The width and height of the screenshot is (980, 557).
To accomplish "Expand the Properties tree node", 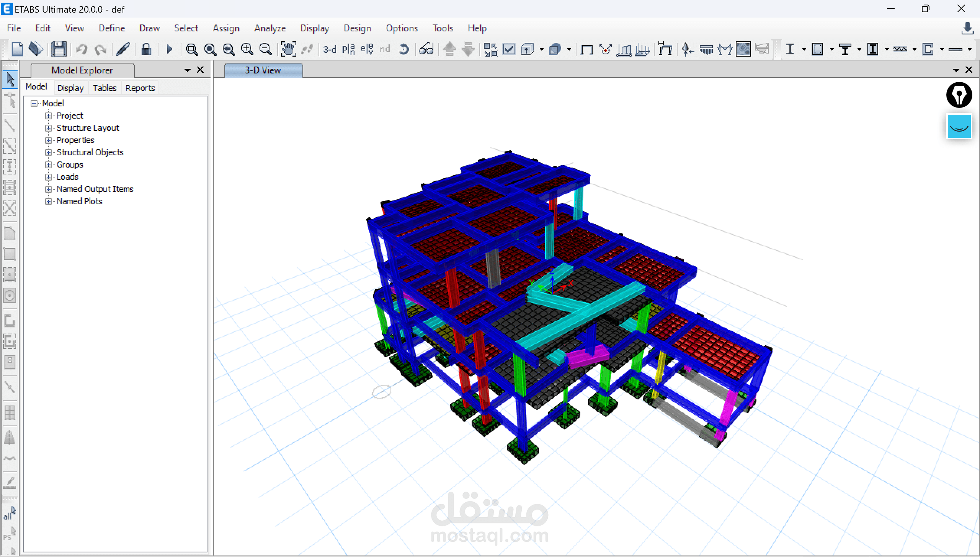I will pos(48,140).
